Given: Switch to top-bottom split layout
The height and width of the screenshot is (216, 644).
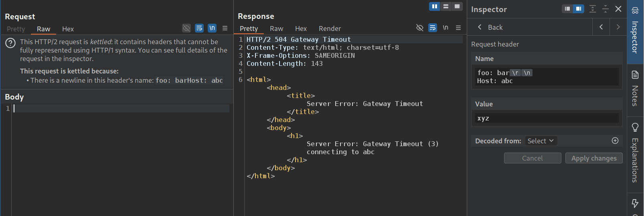Looking at the screenshot, I should click(x=446, y=6).
